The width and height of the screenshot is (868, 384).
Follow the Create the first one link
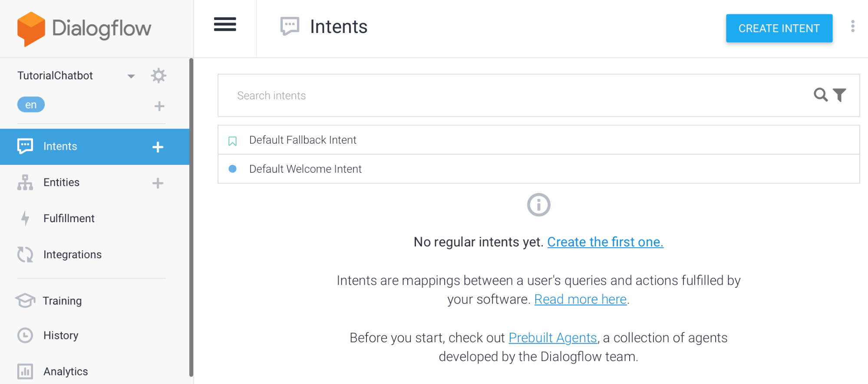[x=605, y=242]
